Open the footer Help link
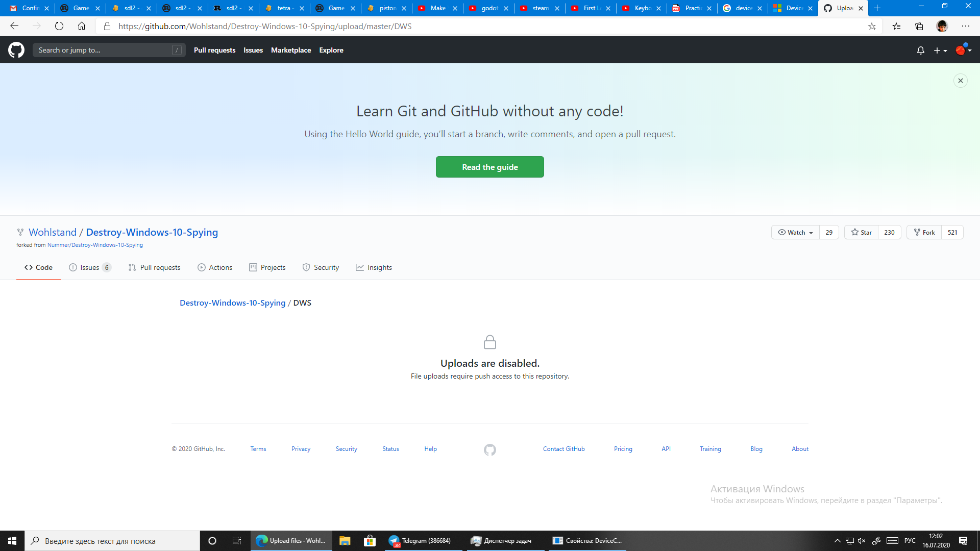Image resolution: width=980 pixels, height=551 pixels. [431, 449]
